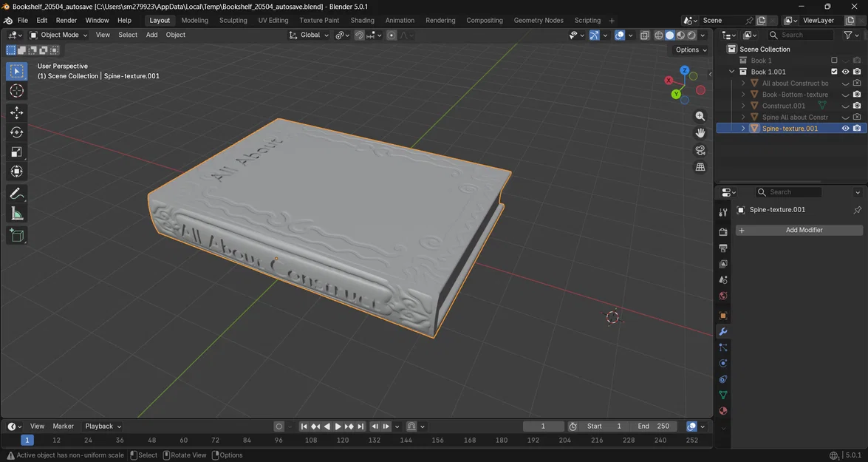
Task: Switch to the Material properties tab
Action: pos(722,411)
